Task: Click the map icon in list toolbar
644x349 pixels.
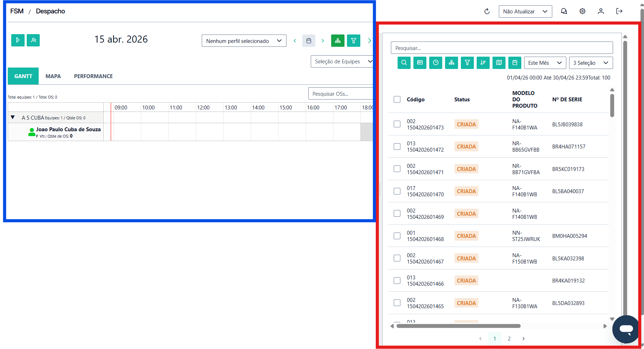Action: (499, 63)
